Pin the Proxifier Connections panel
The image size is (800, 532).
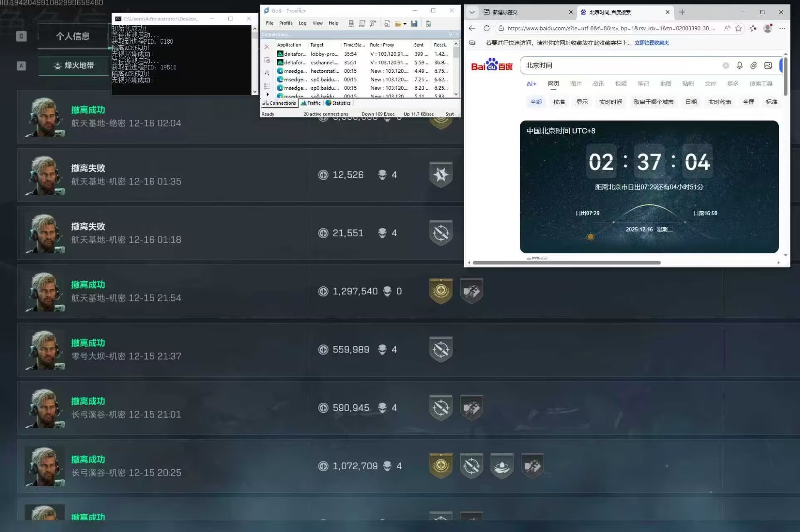450,34
